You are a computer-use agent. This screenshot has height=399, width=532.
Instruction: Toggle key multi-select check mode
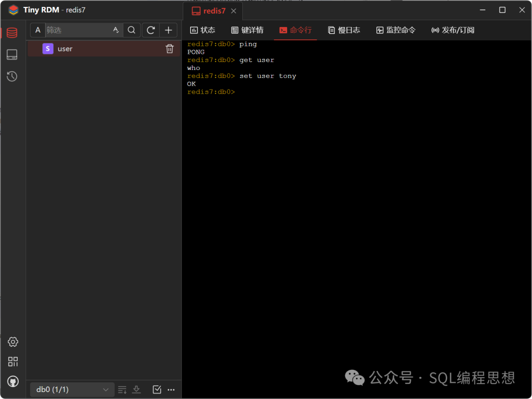pos(157,390)
